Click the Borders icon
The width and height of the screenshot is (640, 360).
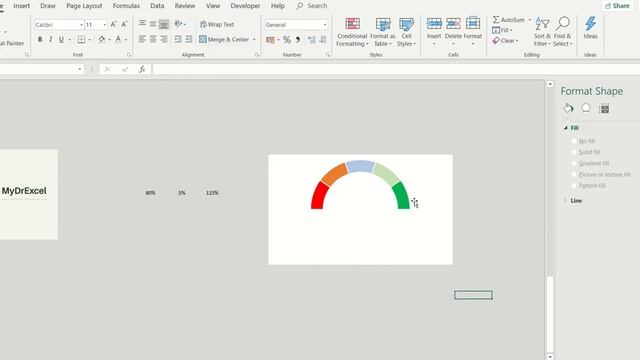point(81,40)
